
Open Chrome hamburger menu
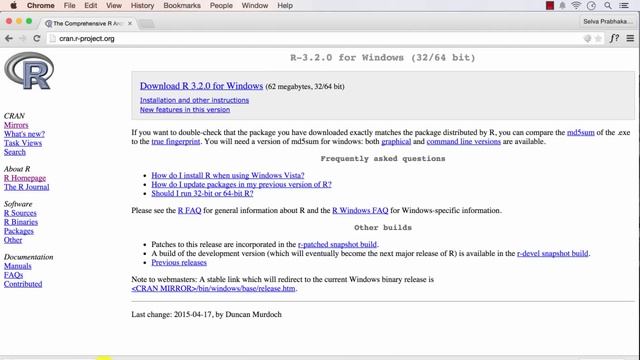630,38
